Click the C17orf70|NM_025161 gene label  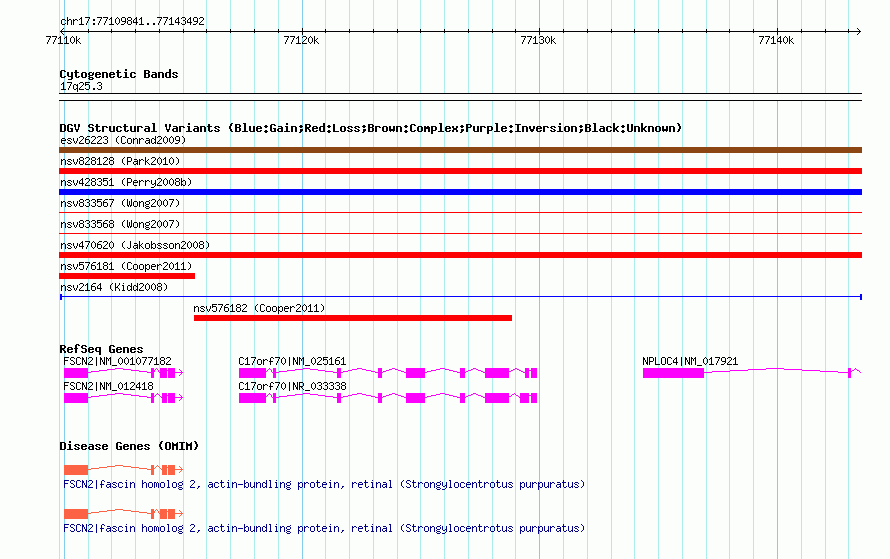292,361
